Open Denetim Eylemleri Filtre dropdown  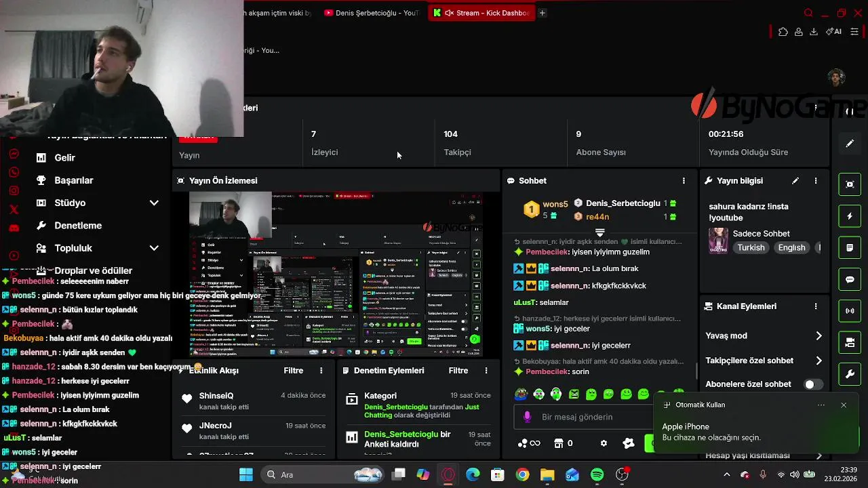(458, 371)
